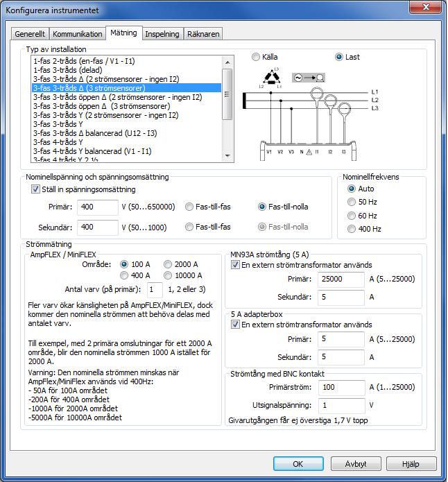Click 5 A adapterbox Sekundär field

coord(341,357)
